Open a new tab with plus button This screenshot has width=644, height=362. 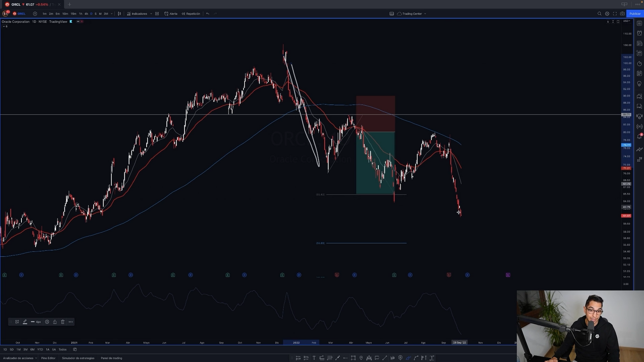70,4
